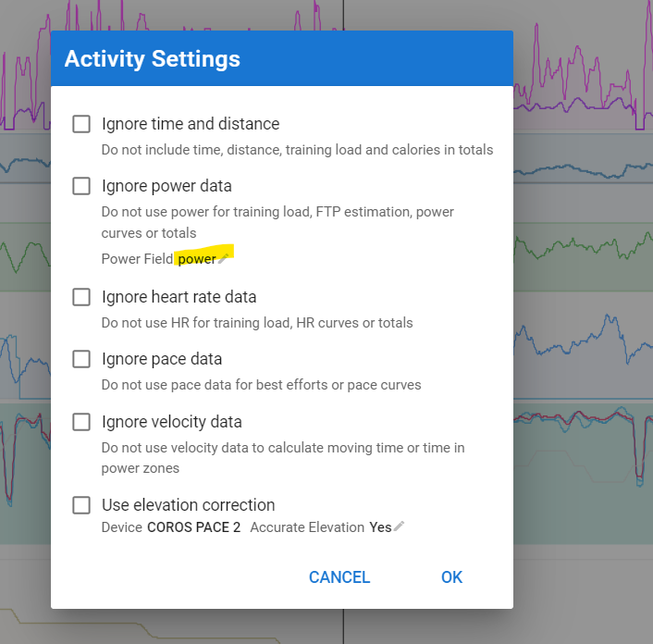
Task: Select the Ignore velocity data checkbox
Action: [x=81, y=422]
